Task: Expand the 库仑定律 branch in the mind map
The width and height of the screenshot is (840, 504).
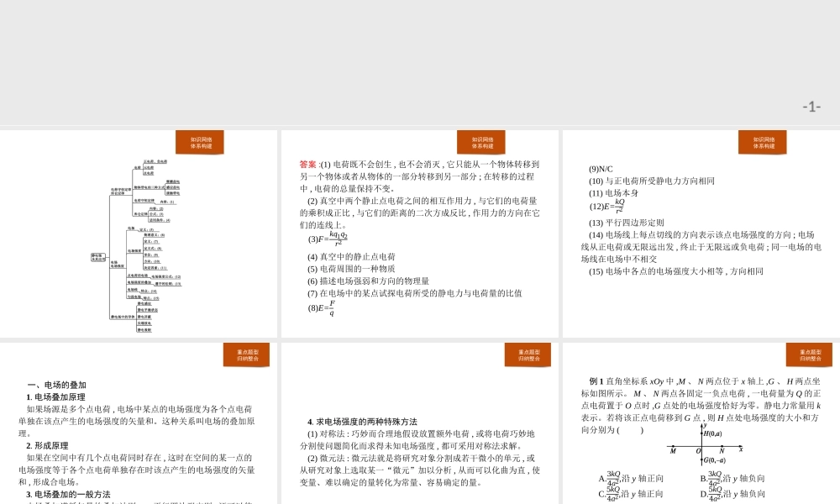Action: click(x=141, y=213)
